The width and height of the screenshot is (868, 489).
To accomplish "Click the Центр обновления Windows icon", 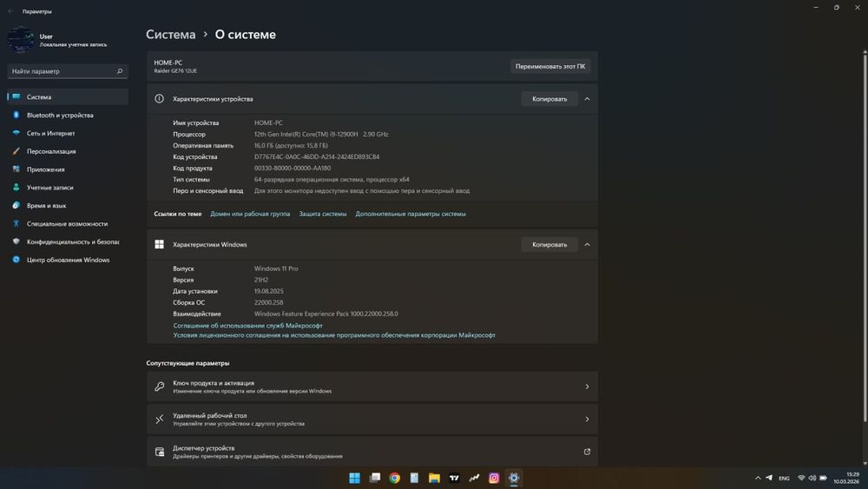I will [x=16, y=260].
